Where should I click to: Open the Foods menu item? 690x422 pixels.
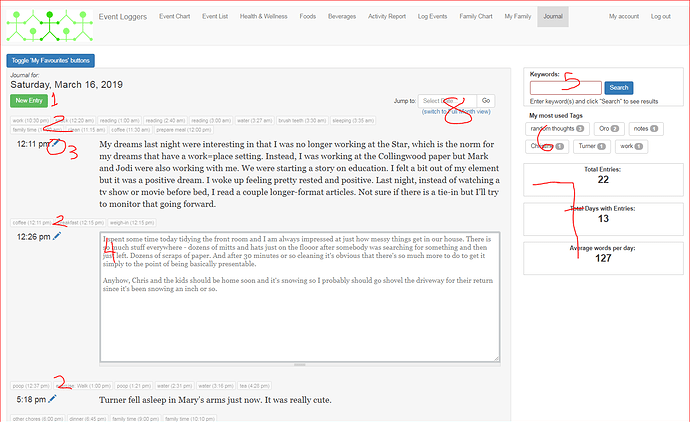tap(308, 16)
